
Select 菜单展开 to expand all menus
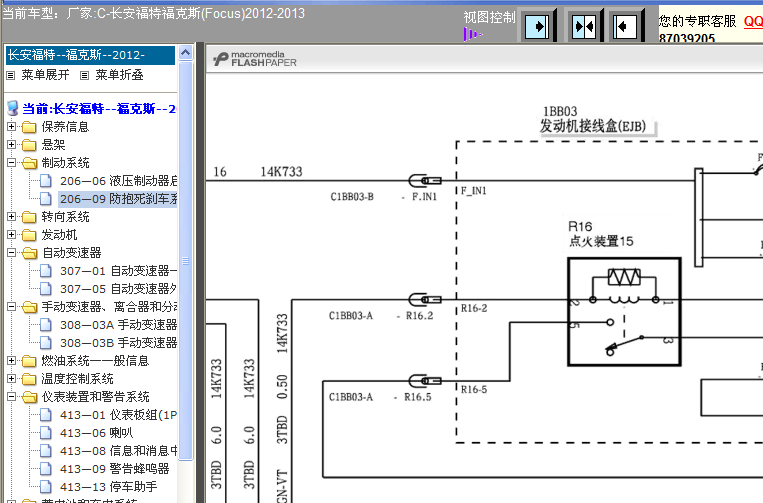point(45,75)
